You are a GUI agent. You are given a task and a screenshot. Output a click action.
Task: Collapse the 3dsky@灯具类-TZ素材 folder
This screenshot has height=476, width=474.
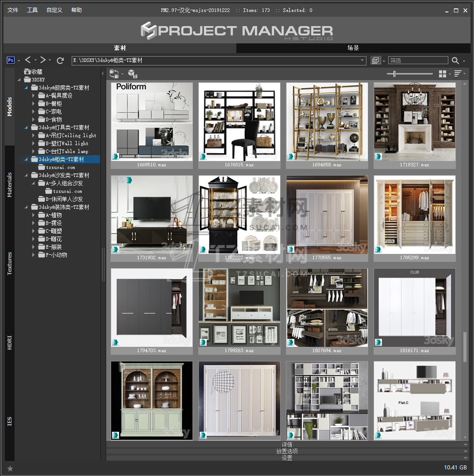pyautogui.click(x=26, y=127)
